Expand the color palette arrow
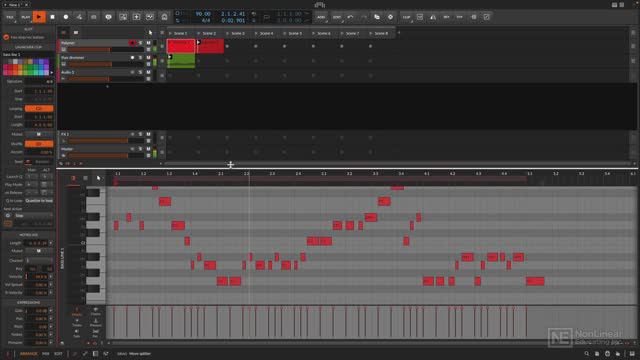 click(51, 72)
